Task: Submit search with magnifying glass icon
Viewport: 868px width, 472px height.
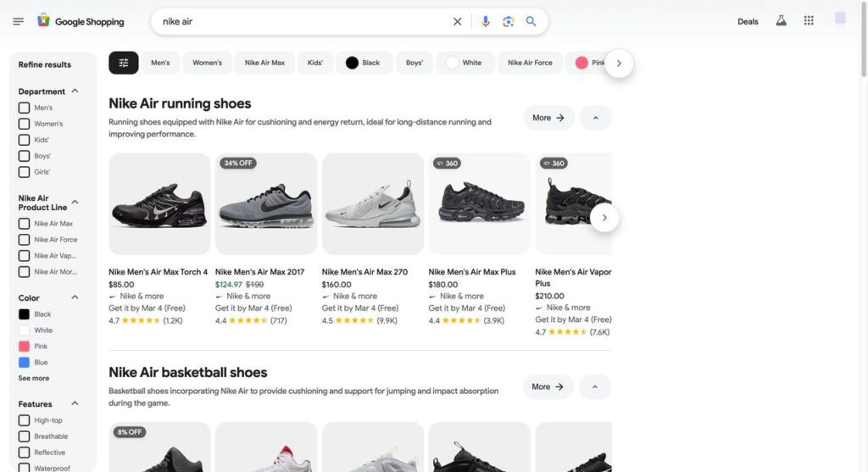Action: coord(531,21)
